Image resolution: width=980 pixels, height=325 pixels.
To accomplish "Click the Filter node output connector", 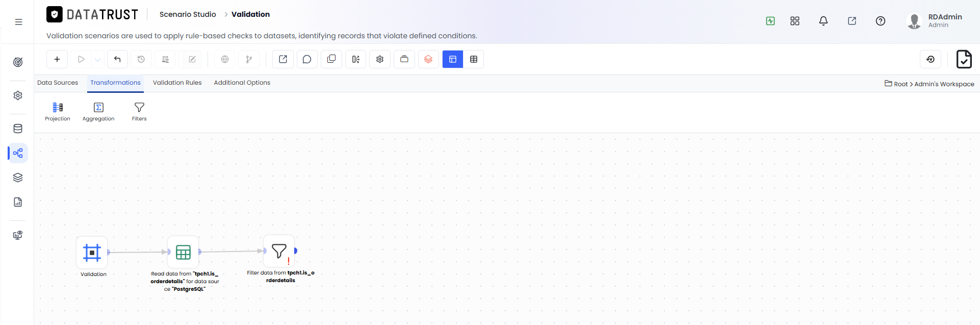I will click(296, 251).
